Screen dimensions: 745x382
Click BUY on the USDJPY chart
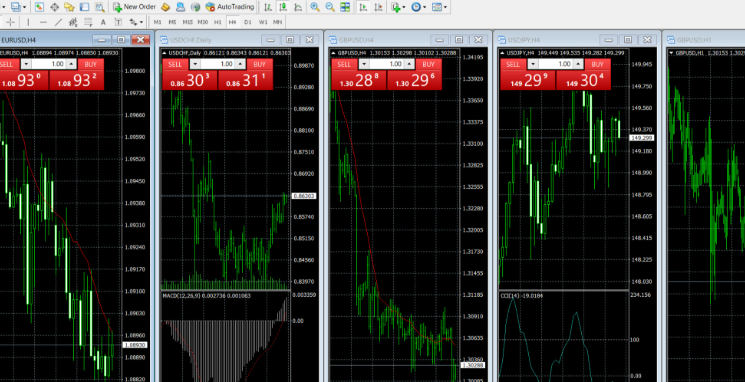tap(598, 65)
